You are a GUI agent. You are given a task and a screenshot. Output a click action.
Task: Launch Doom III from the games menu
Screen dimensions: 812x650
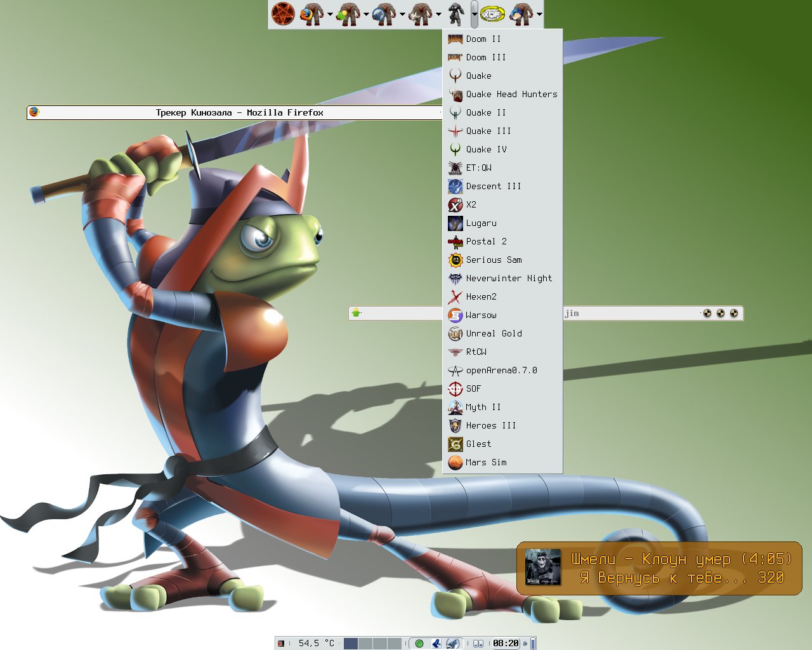[502, 57]
